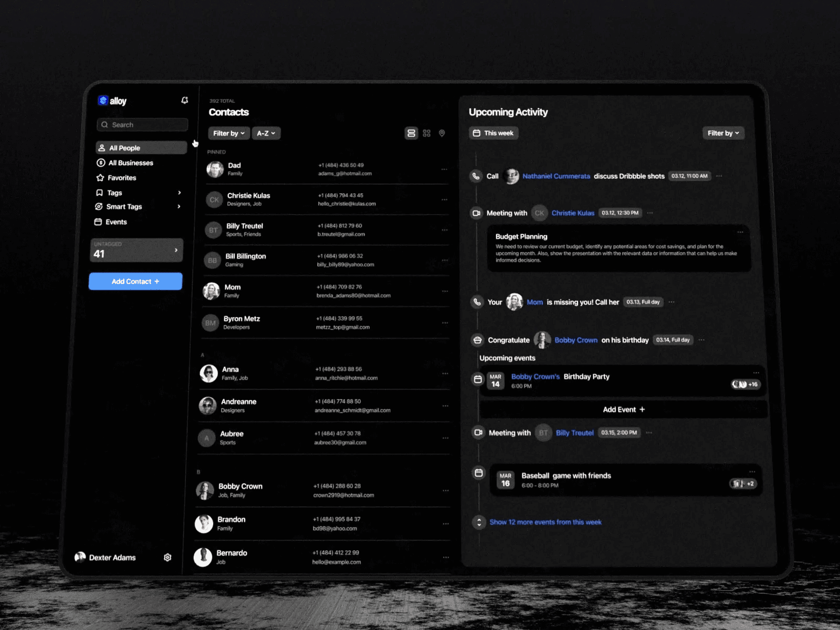The width and height of the screenshot is (840, 630).
Task: Open Favorites from the sidebar
Action: tap(121, 177)
